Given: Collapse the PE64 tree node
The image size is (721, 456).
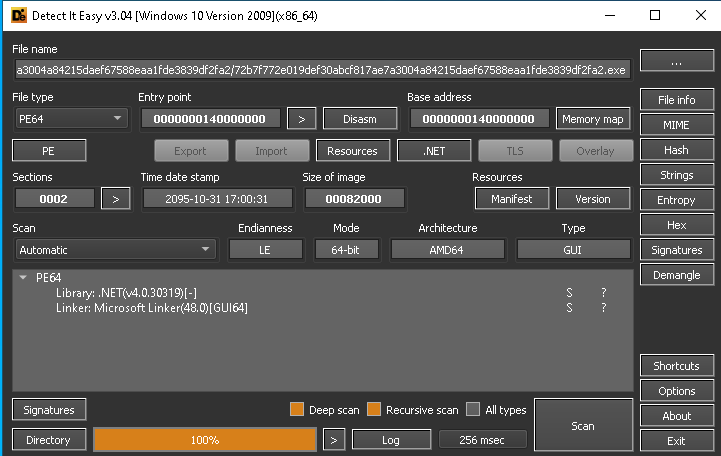Looking at the screenshot, I should coord(23,278).
